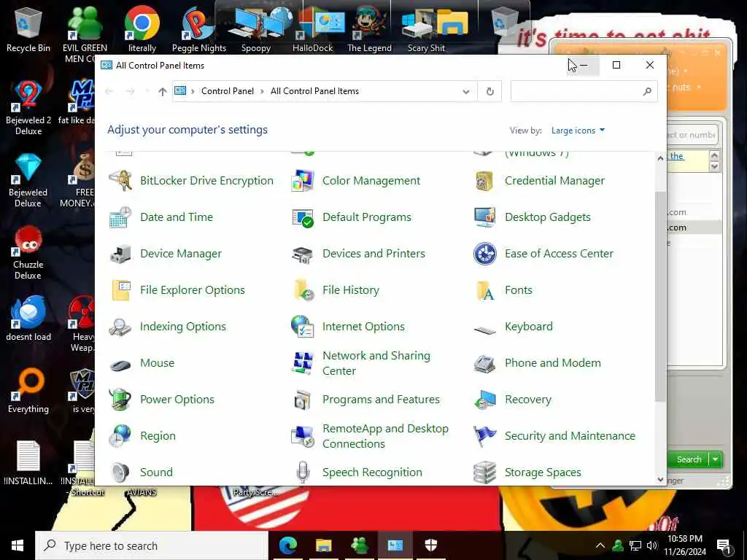Screen dimensions: 747x560
Task: Open Ease of Access Center icon
Action: [x=484, y=254]
